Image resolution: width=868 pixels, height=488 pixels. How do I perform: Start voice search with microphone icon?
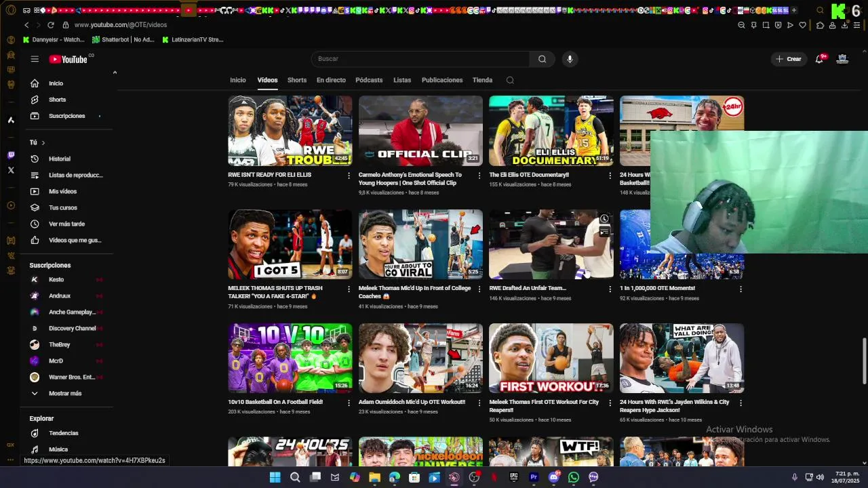tap(570, 59)
